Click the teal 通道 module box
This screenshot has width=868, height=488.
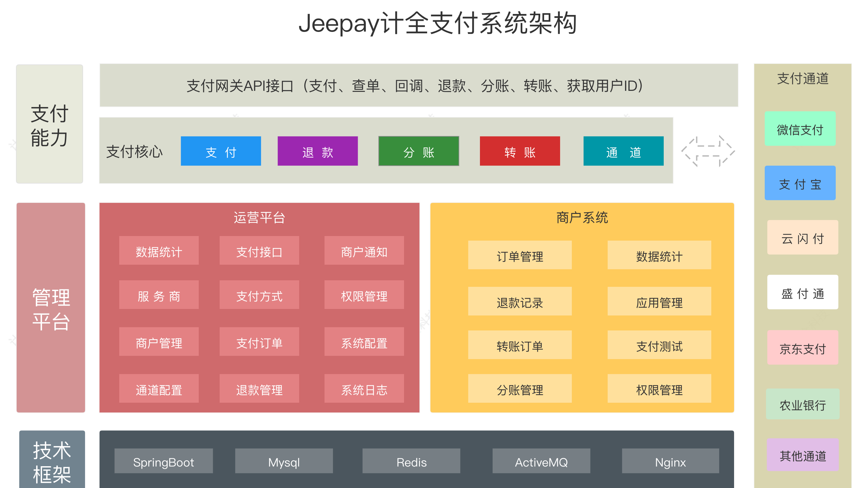tap(623, 151)
